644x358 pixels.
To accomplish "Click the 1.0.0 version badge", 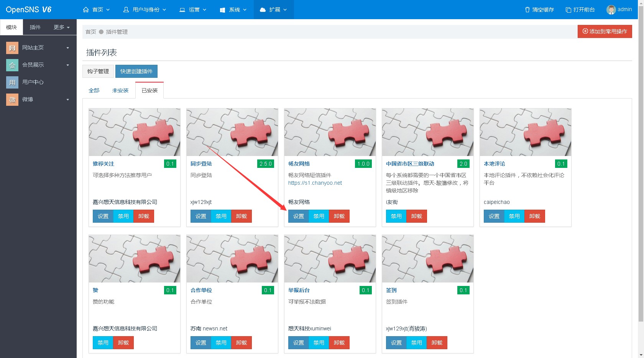I will pyautogui.click(x=363, y=164).
